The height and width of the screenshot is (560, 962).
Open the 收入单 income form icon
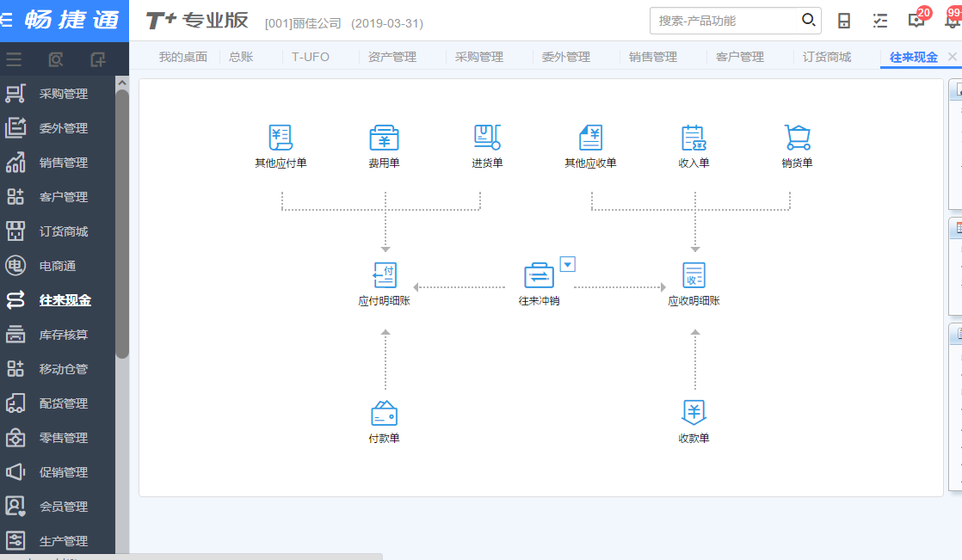pyautogui.click(x=694, y=138)
